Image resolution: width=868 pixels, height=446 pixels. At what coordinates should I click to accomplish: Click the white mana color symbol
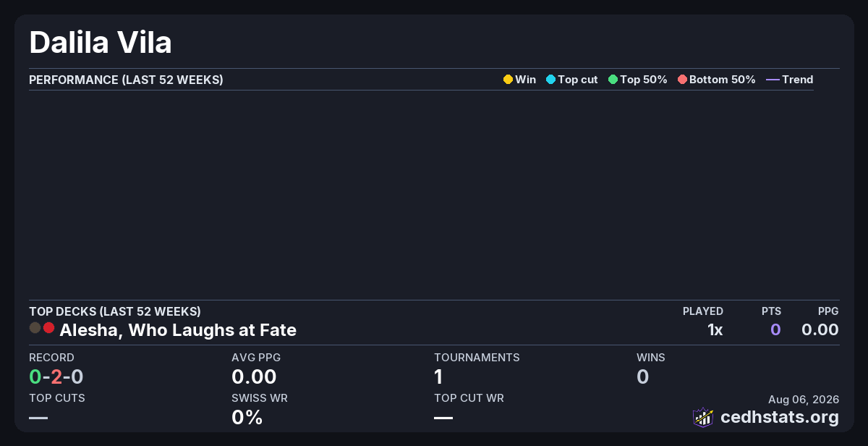pyautogui.click(x=35, y=328)
